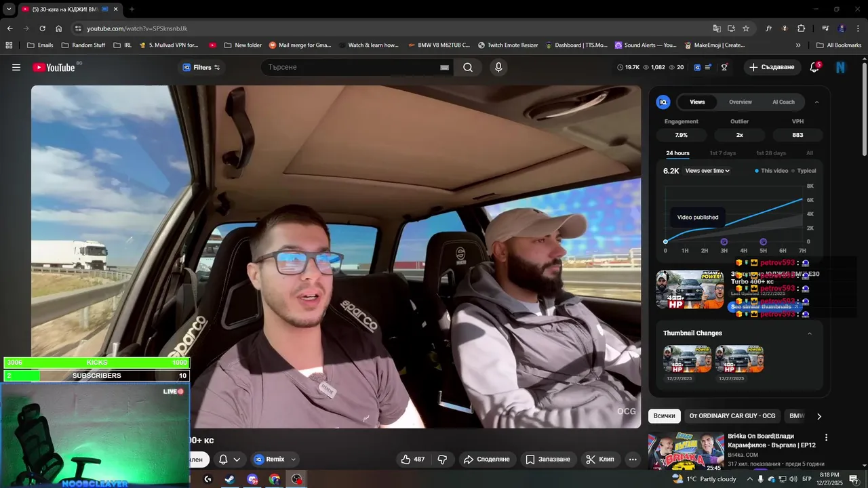Image resolution: width=868 pixels, height=488 pixels.
Task: Click the Създаване create button
Action: coord(772,67)
